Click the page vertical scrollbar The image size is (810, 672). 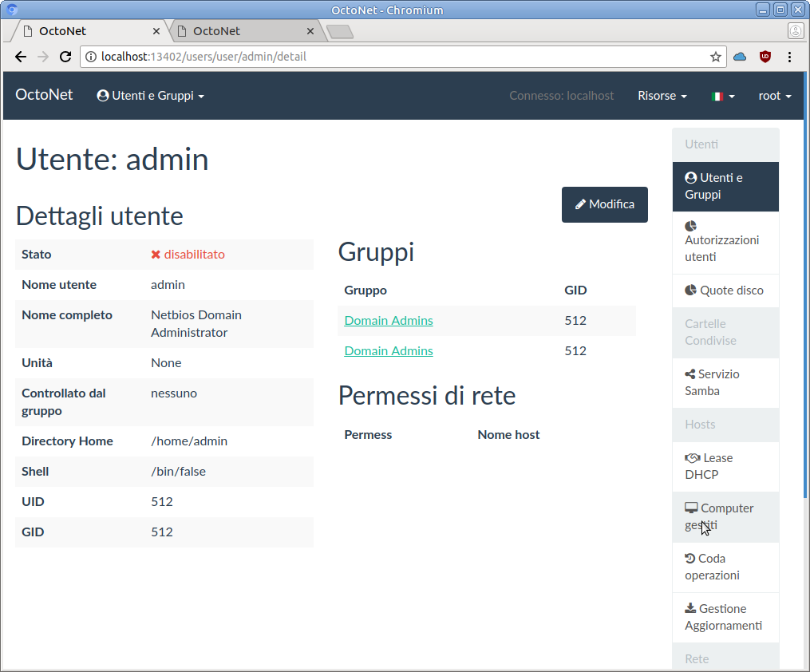click(806, 285)
